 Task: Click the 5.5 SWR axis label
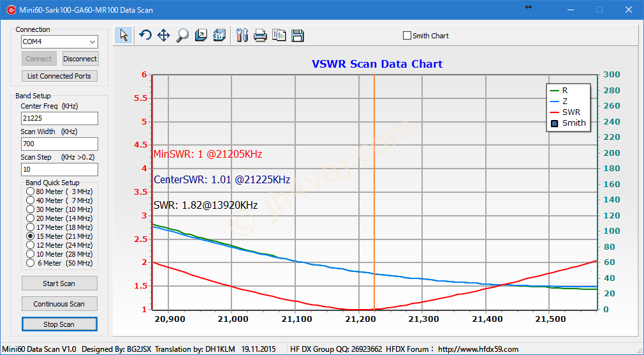(140, 98)
